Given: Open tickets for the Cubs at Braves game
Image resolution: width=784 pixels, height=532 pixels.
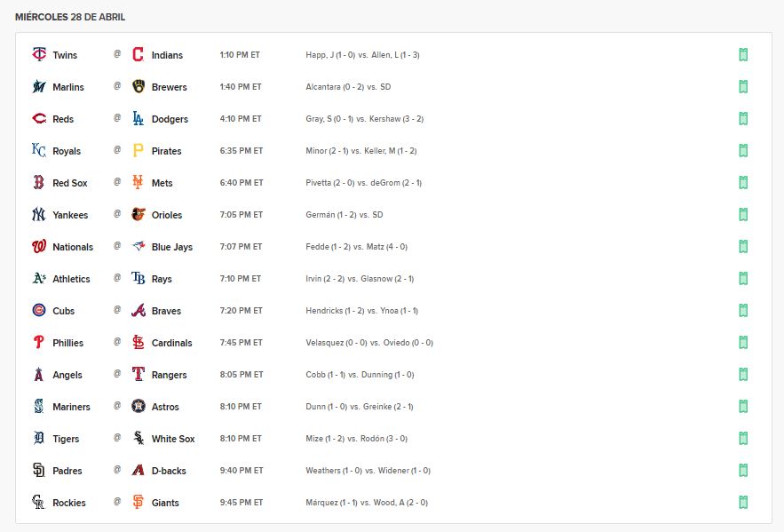Looking at the screenshot, I should pos(743,311).
